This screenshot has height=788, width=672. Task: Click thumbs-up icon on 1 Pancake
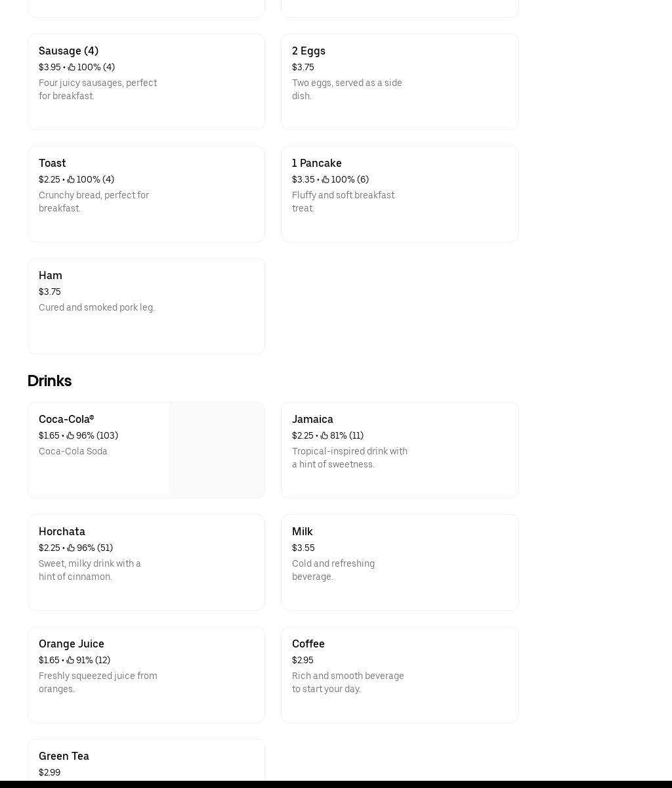pos(325,179)
